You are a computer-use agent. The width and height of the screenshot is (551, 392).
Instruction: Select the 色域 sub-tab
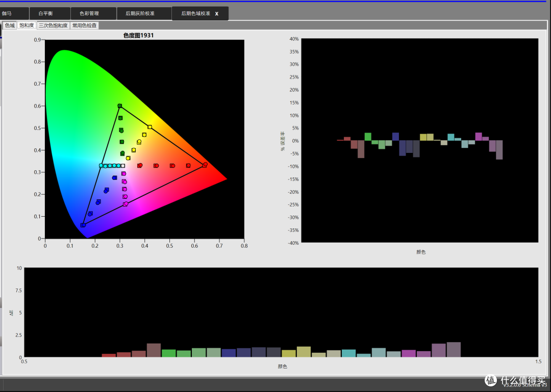point(10,25)
